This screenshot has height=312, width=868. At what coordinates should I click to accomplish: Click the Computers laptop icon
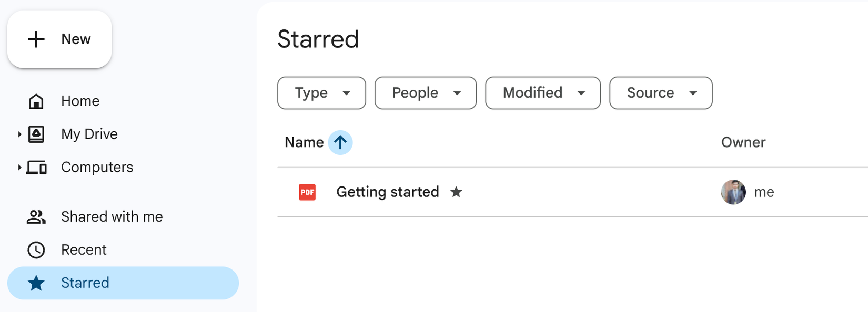pos(36,167)
